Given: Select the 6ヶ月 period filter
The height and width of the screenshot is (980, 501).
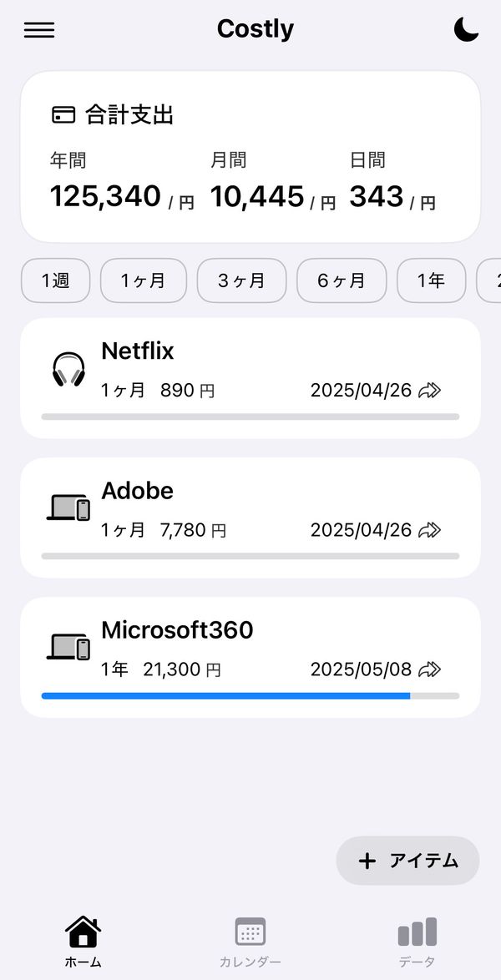Looking at the screenshot, I should 342,280.
